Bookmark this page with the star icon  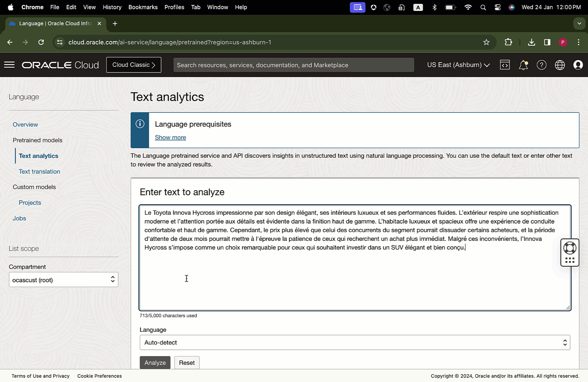point(487,42)
